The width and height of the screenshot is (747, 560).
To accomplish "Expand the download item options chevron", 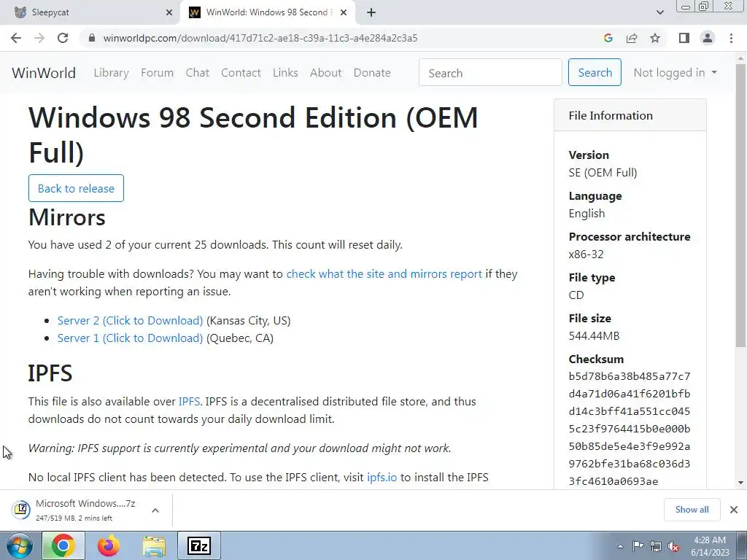I will tap(155, 510).
